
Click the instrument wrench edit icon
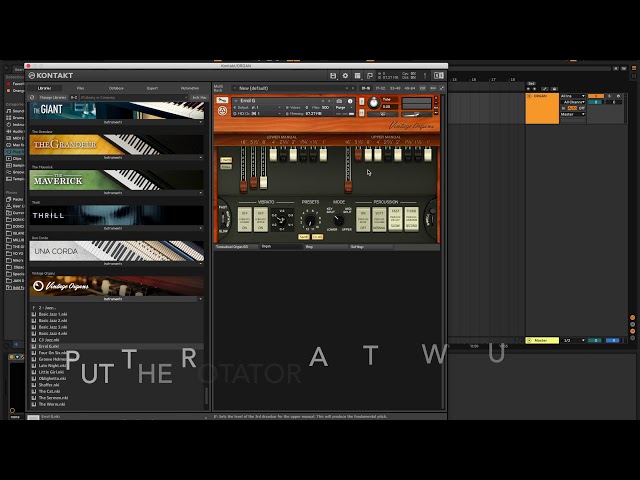coord(222,100)
